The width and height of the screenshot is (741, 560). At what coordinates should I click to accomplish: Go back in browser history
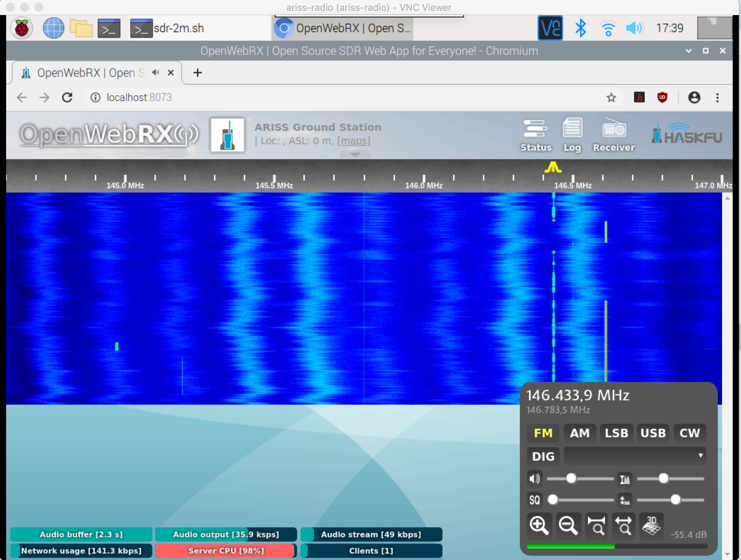point(22,97)
